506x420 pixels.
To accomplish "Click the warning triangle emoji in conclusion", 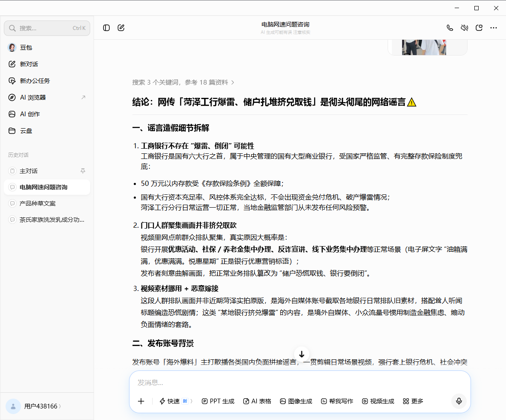I will tap(412, 102).
